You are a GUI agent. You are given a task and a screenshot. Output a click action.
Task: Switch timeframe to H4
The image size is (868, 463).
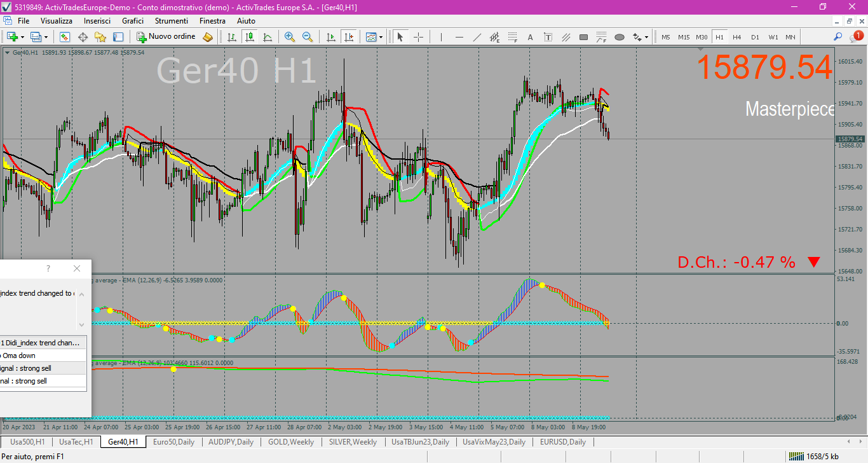(737, 37)
